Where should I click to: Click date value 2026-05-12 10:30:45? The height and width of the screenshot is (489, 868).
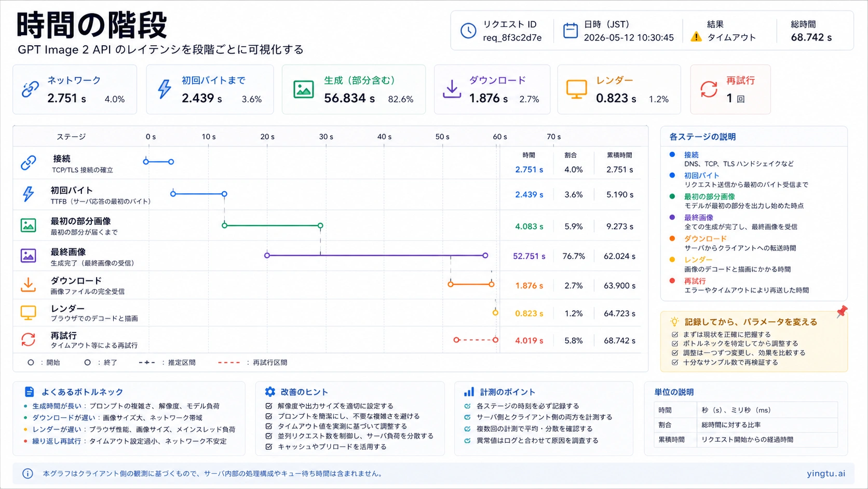[x=629, y=38]
